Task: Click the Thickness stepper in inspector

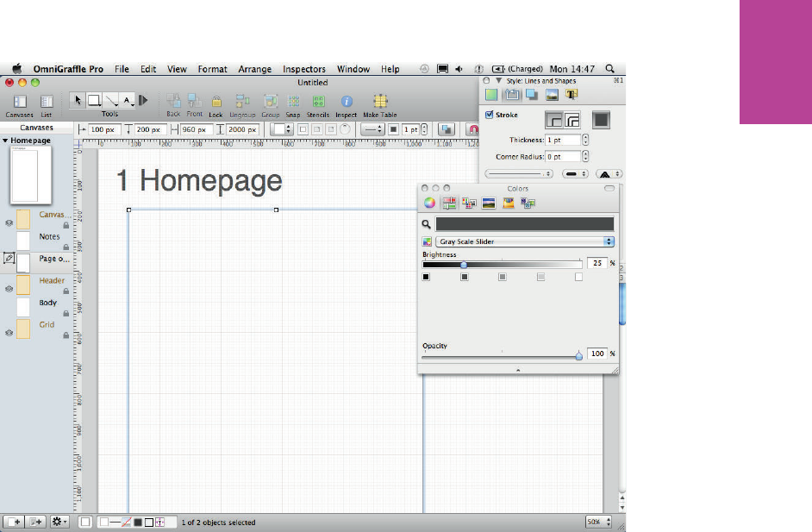Action: pyautogui.click(x=585, y=140)
